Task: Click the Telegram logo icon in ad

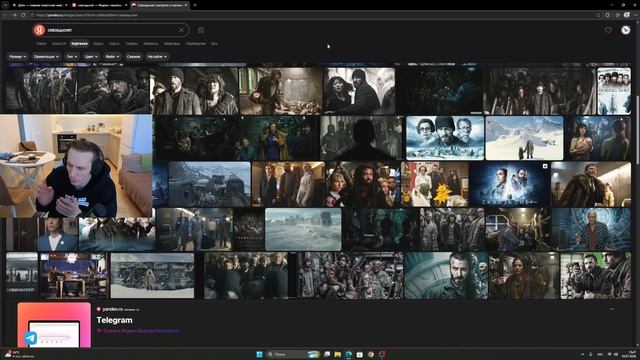Action: [31, 338]
